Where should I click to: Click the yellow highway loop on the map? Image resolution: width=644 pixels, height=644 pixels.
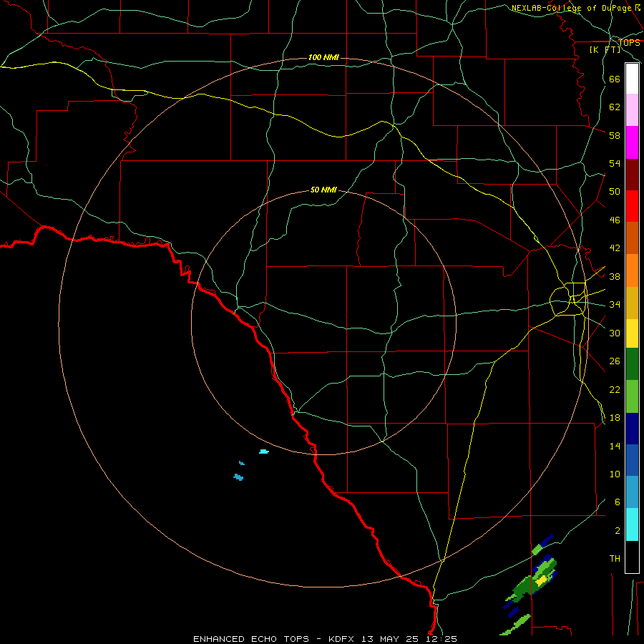coord(568,299)
